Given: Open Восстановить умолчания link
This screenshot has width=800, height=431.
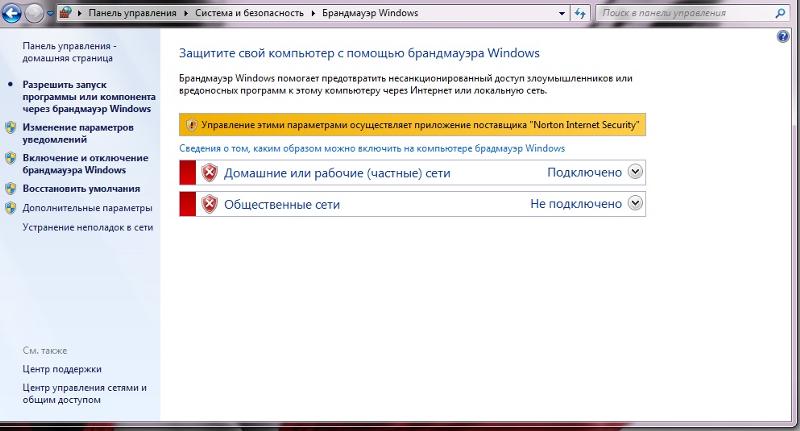Looking at the screenshot, I should click(x=81, y=189).
